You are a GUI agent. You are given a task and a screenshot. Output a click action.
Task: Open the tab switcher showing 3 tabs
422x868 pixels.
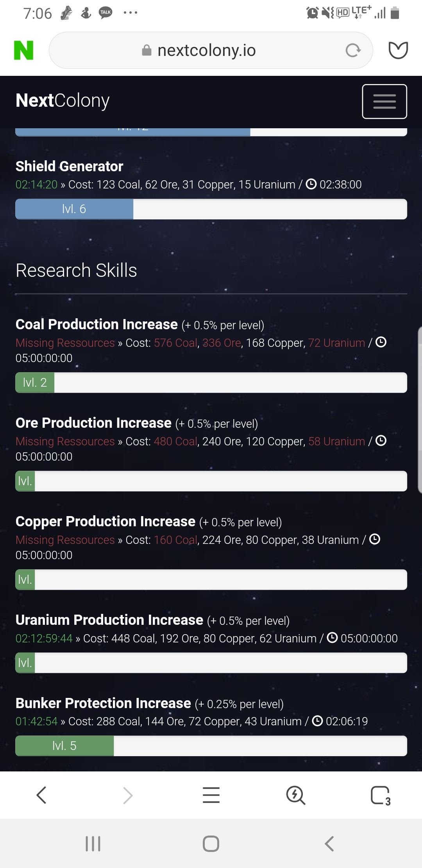tap(380, 795)
